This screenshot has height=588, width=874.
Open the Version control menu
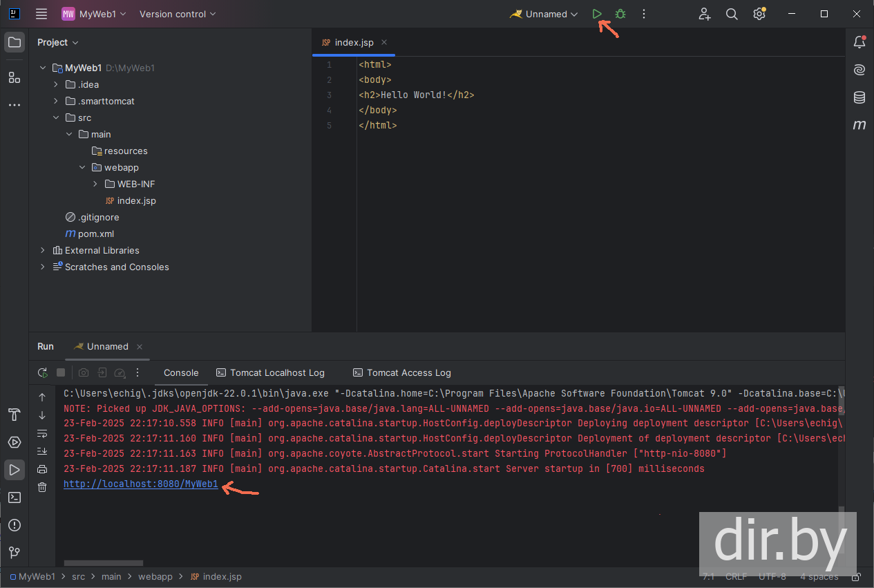point(178,14)
